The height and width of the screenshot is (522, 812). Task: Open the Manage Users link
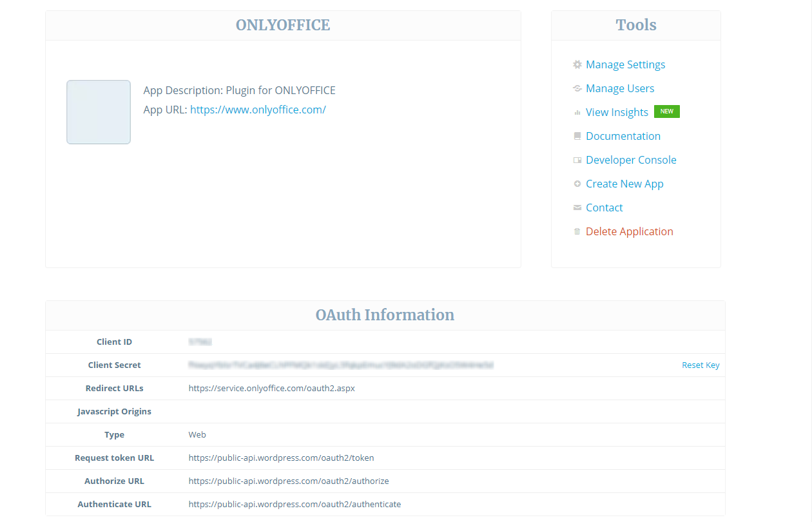point(620,88)
